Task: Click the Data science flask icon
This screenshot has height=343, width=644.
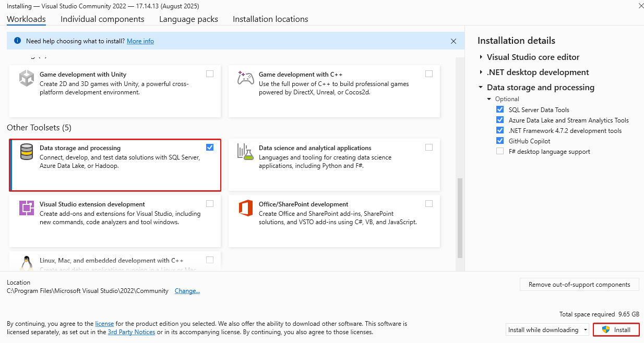Action: (x=245, y=152)
